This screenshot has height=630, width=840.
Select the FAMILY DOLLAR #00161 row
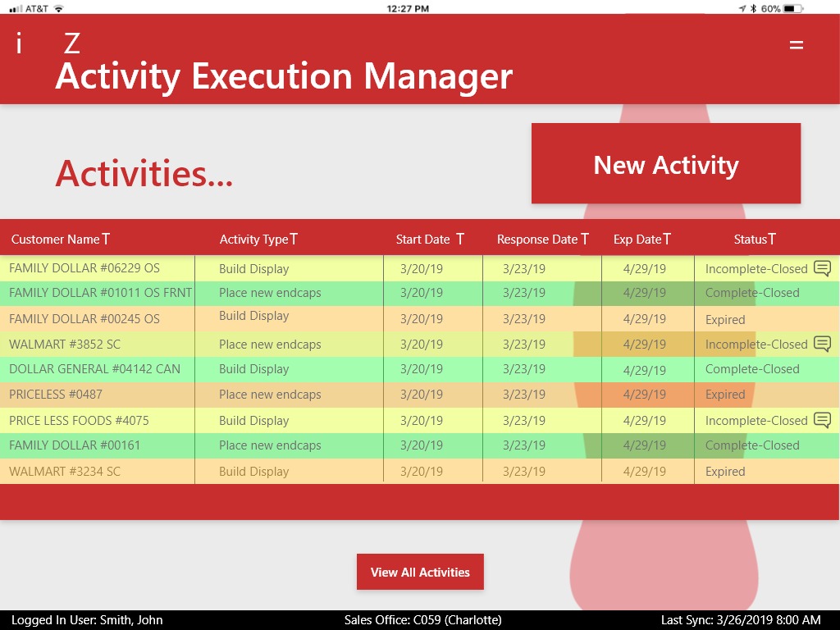click(x=420, y=445)
